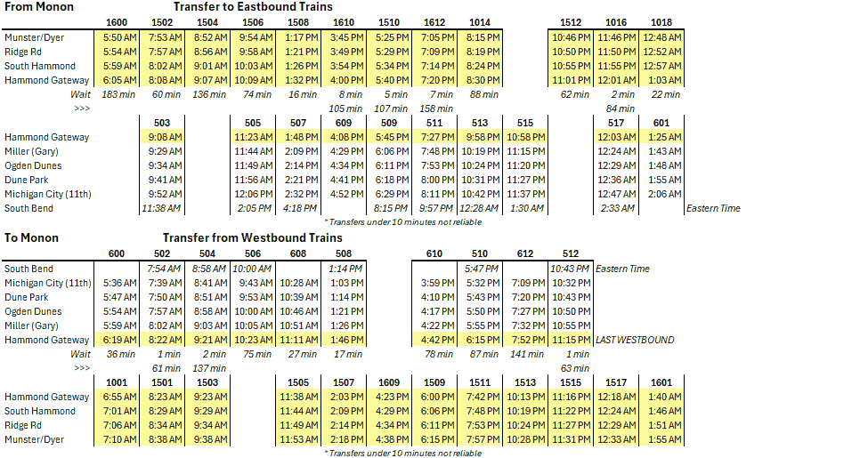The width and height of the screenshot is (868, 458).
Task: Click the 7:10 AM Munster/Dyer arrival cell
Action: tap(118, 439)
